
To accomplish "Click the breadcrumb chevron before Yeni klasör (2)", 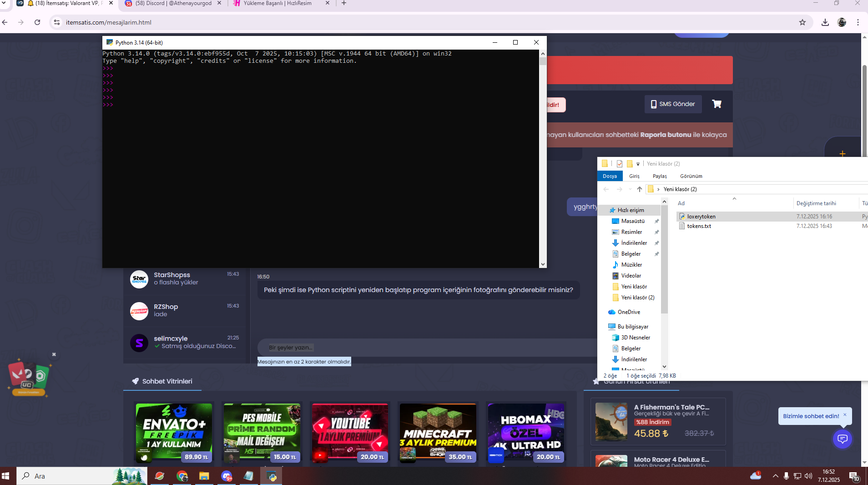I will [x=658, y=189].
